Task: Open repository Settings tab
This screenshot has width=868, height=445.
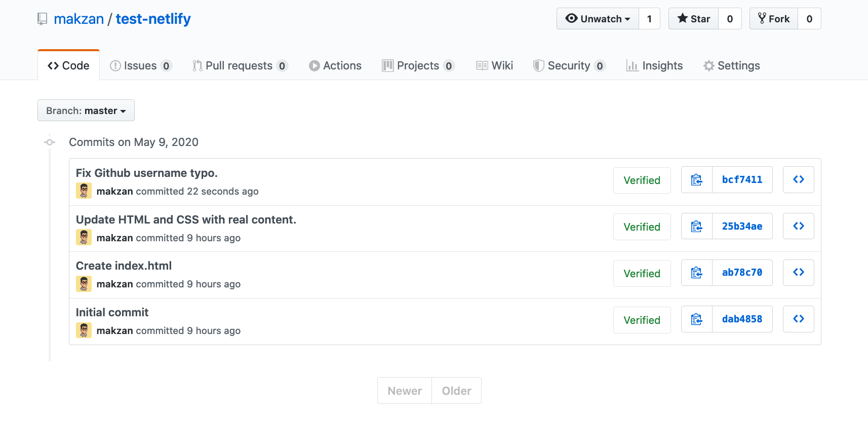Action: click(x=731, y=65)
